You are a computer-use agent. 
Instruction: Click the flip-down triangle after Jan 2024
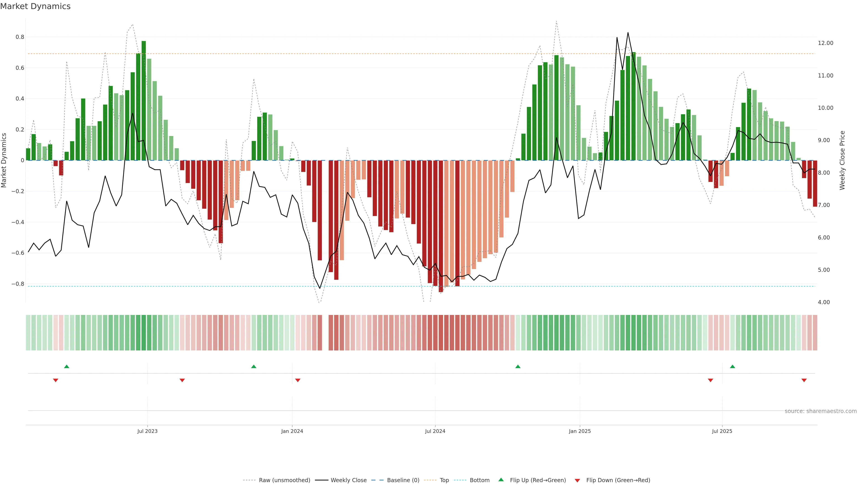(297, 380)
